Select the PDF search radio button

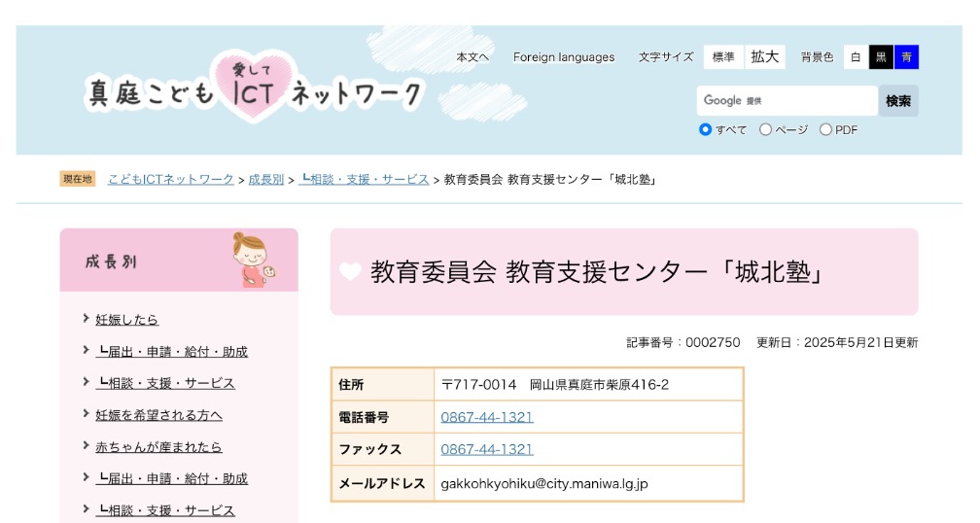pos(825,129)
